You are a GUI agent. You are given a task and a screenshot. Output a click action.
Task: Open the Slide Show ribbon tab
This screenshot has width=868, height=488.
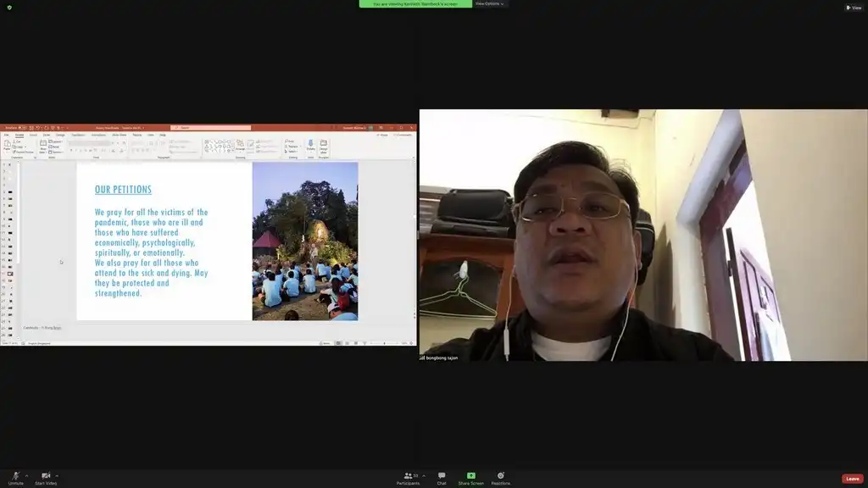tap(119, 135)
